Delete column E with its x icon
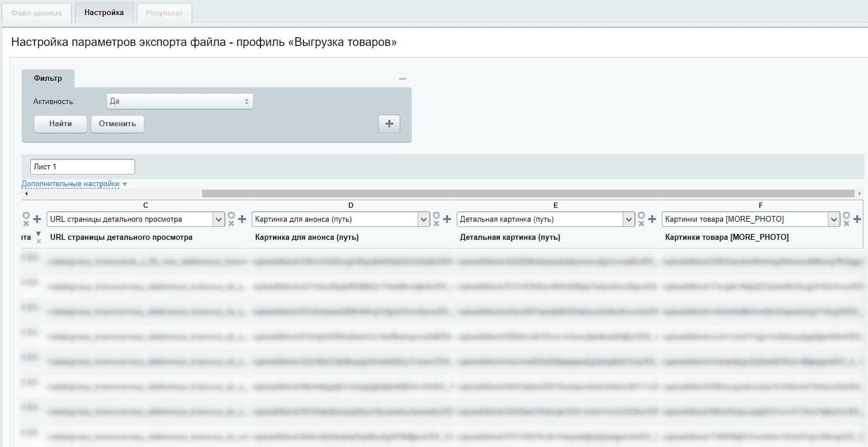This screenshot has width=868, height=447. (642, 223)
